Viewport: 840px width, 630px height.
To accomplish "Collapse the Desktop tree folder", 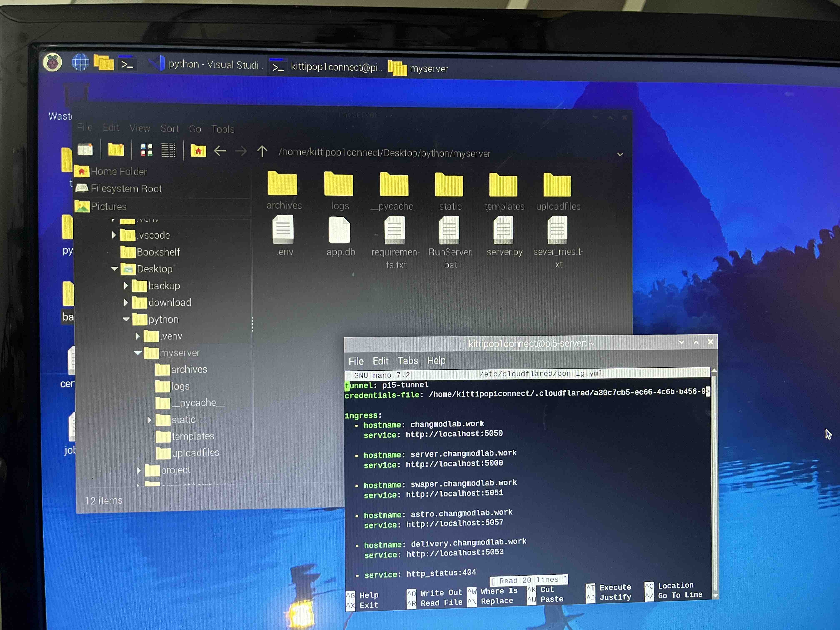I will pyautogui.click(x=114, y=269).
